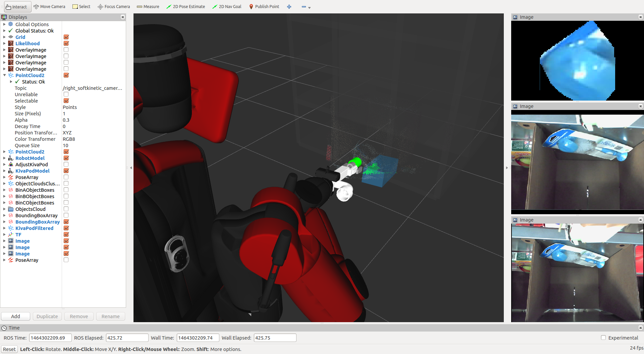Screen dimensions: 644x354
Task: Click the Time panel clock icon
Action: pyautogui.click(x=4, y=328)
